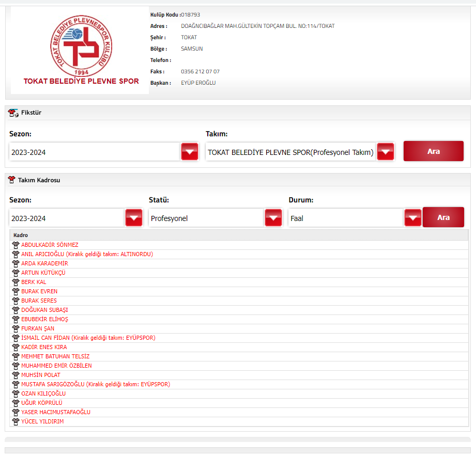Click the fax number 0356 212 07 07
Screen dimensions: 476x457
tap(200, 72)
